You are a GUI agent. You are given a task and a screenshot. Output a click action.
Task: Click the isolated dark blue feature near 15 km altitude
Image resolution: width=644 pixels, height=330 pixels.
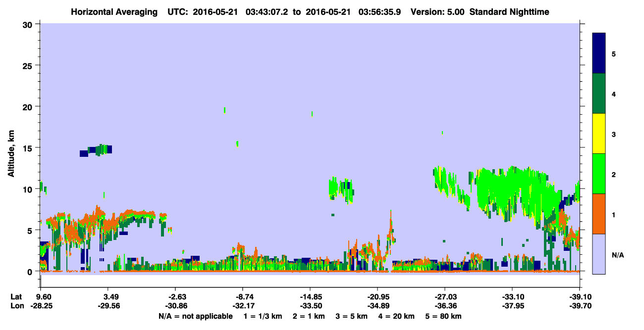click(96, 150)
